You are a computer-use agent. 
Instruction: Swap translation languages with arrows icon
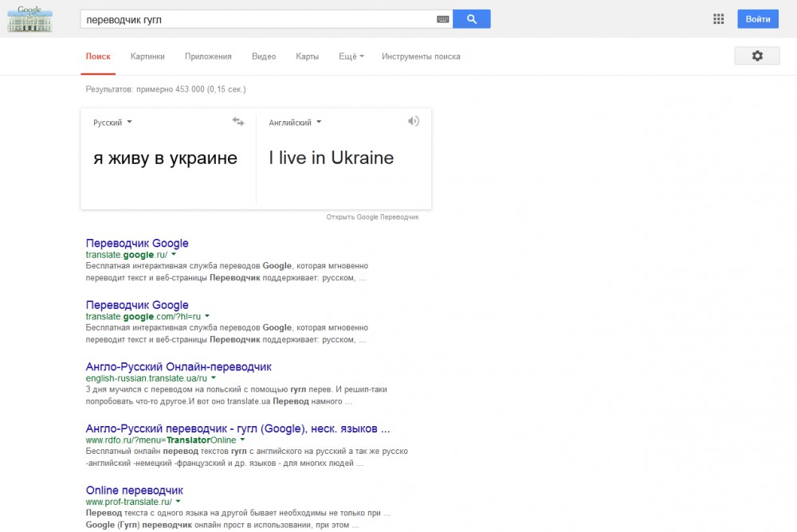click(238, 122)
